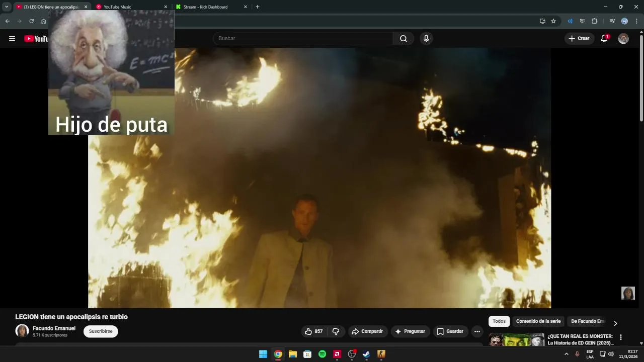
Task: Select the De Facundo Emanuel chip
Action: [588, 321]
